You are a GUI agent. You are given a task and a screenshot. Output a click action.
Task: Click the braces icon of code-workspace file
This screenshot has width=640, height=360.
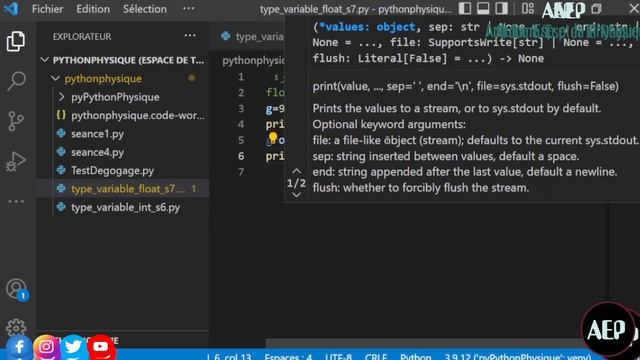[61, 115]
